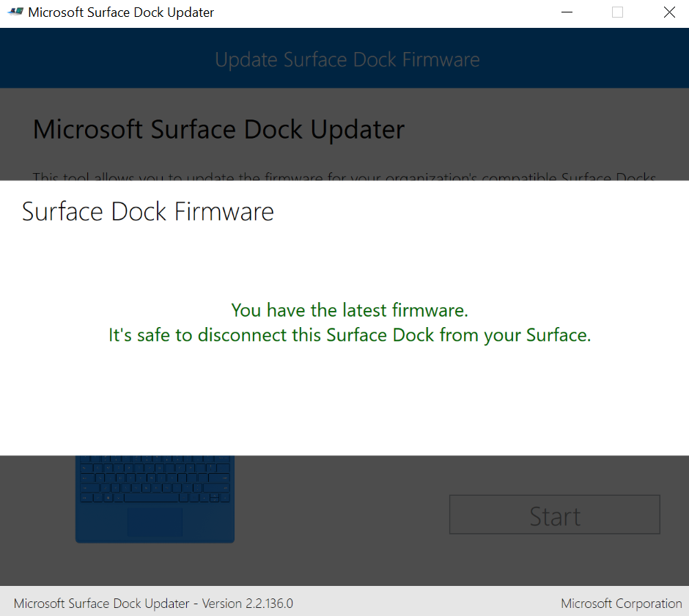
Task: Click the 'Microsoft Corporation' footer label
Action: pyautogui.click(x=622, y=604)
